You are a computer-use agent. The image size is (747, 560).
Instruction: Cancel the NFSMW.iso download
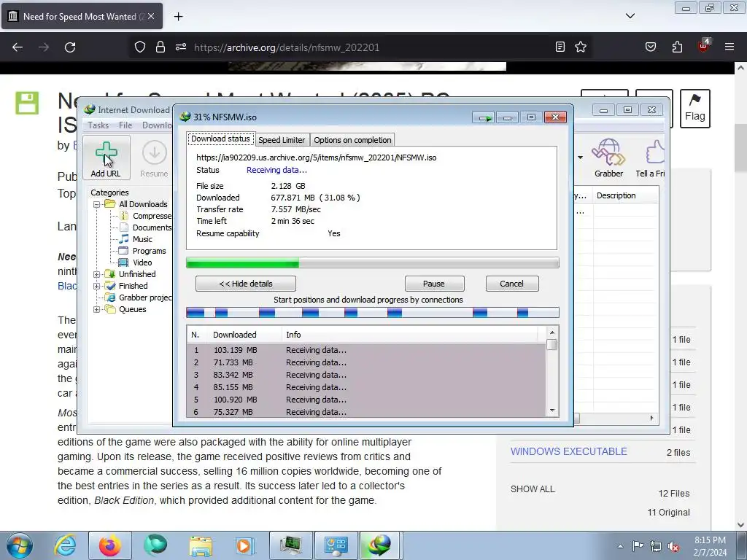[511, 284]
